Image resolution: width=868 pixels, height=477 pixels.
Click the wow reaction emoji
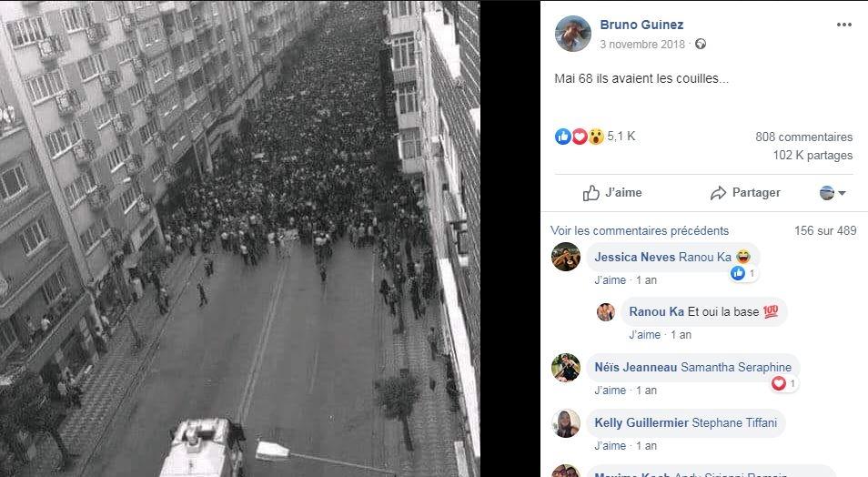pos(595,137)
